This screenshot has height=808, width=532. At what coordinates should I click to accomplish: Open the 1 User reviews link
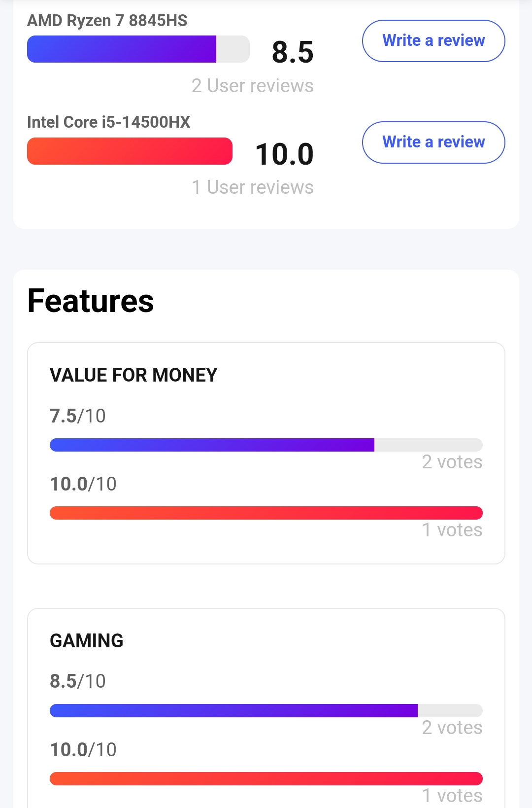(x=253, y=187)
